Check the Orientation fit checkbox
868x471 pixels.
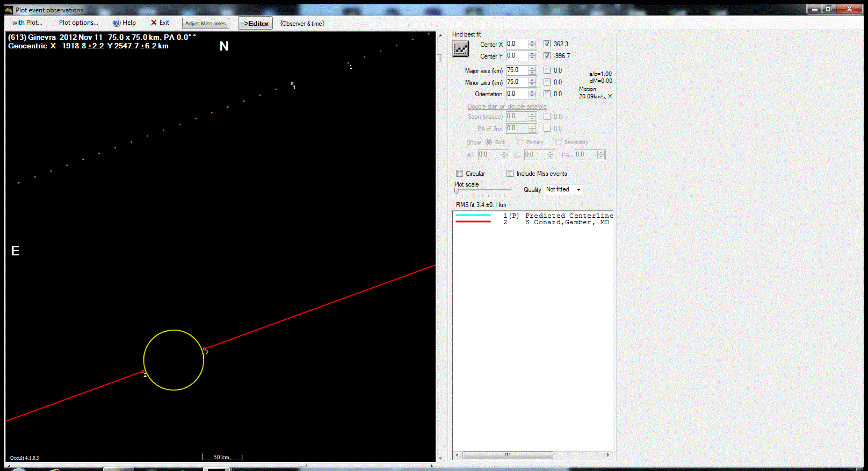(x=547, y=94)
